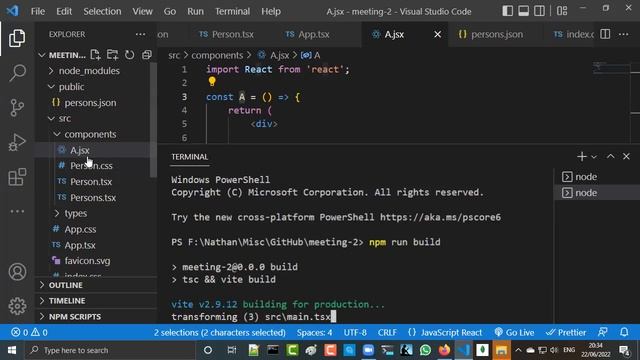
Task: Change the CRLF end of line sequence
Action: click(387, 333)
